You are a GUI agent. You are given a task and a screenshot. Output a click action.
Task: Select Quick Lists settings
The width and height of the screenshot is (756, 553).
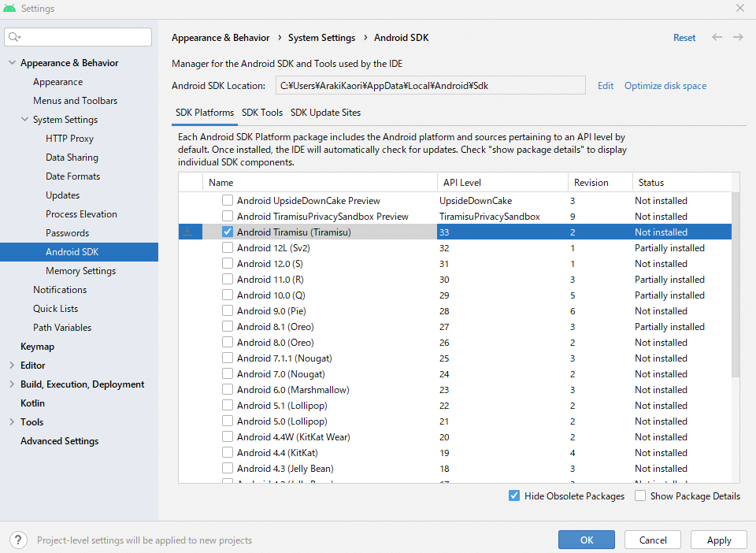tap(55, 309)
